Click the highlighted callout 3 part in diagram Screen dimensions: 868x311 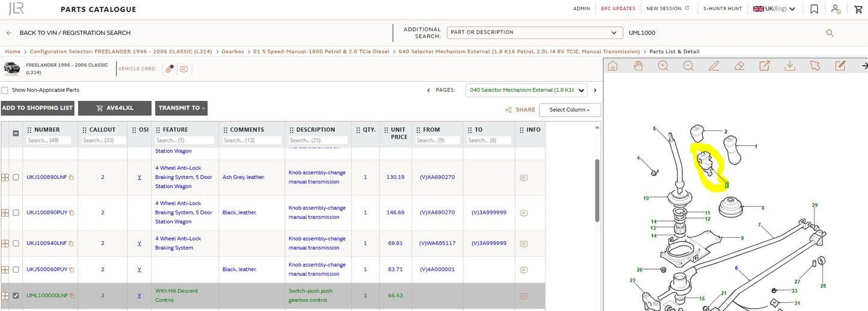726,185
